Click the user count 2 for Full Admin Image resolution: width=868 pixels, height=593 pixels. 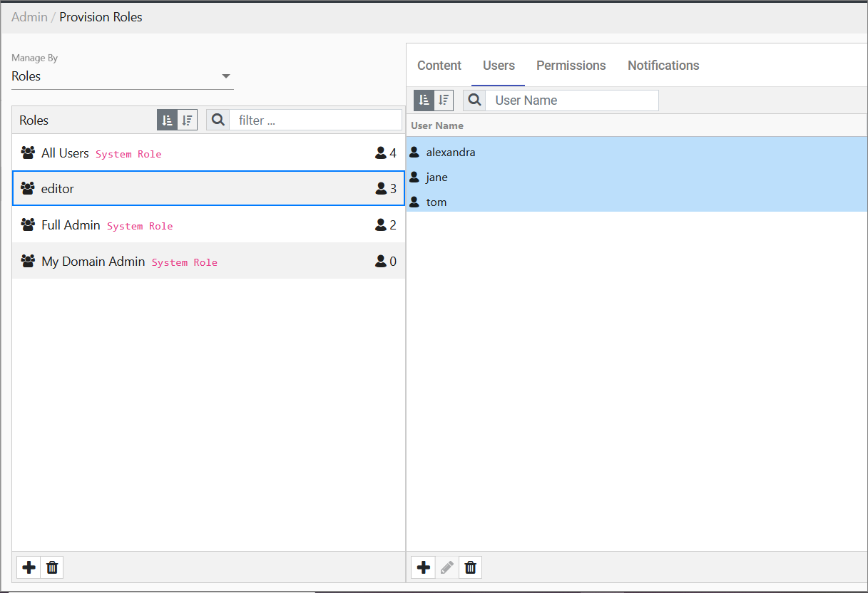(386, 225)
